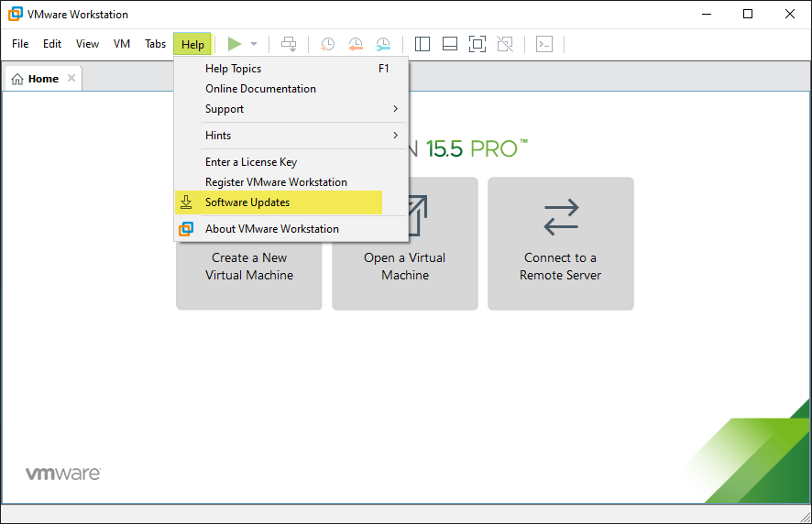The height and width of the screenshot is (524, 812).
Task: Enter full screen mode icon
Action: [477, 44]
